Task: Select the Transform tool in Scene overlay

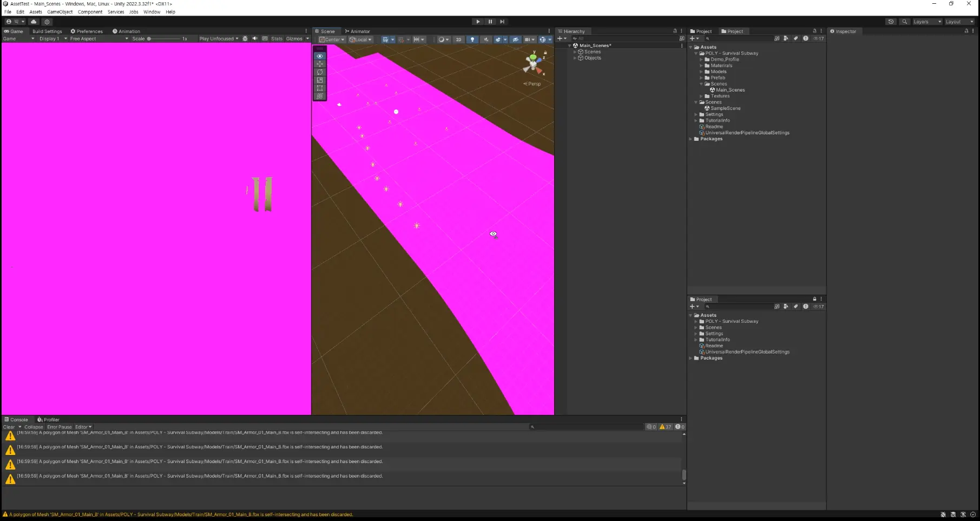Action: tap(320, 96)
